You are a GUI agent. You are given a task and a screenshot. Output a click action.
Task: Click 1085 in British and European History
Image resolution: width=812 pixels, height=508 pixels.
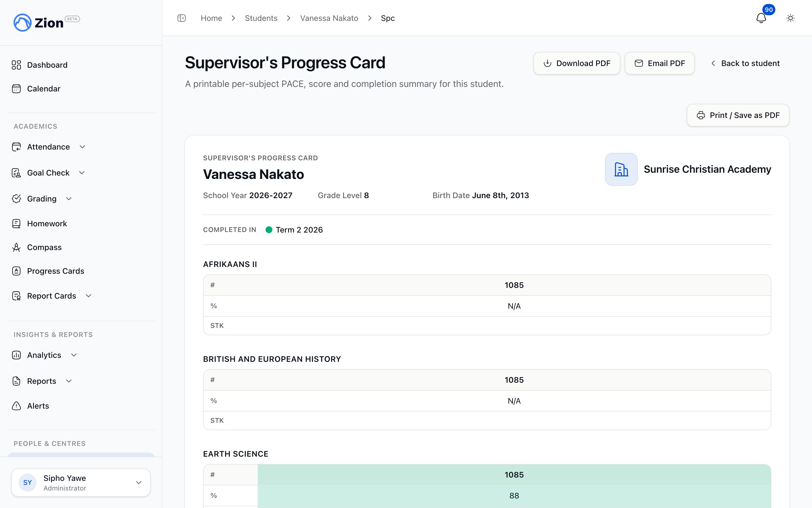pos(514,380)
